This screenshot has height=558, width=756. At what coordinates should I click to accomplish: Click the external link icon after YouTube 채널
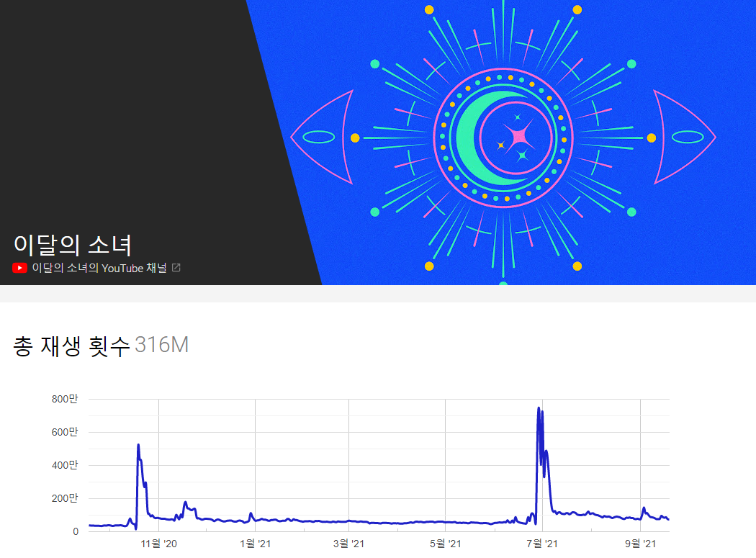tap(176, 268)
